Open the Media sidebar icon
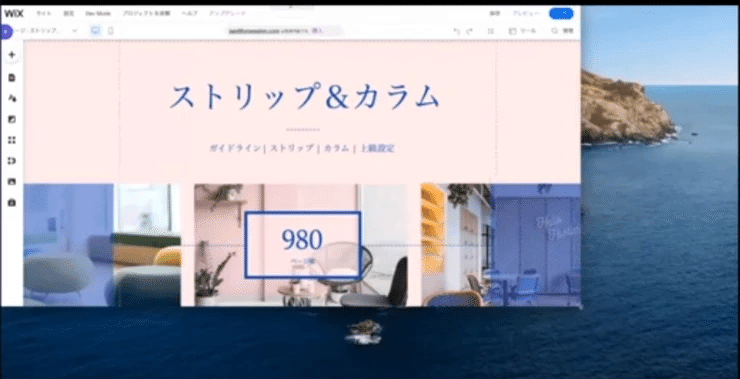The width and height of the screenshot is (740, 379). coord(12,182)
